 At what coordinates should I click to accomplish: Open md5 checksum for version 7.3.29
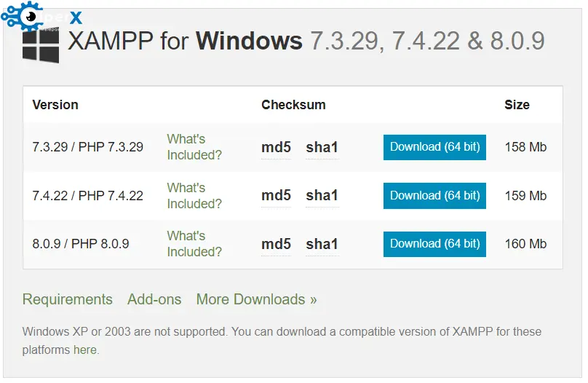click(x=276, y=148)
